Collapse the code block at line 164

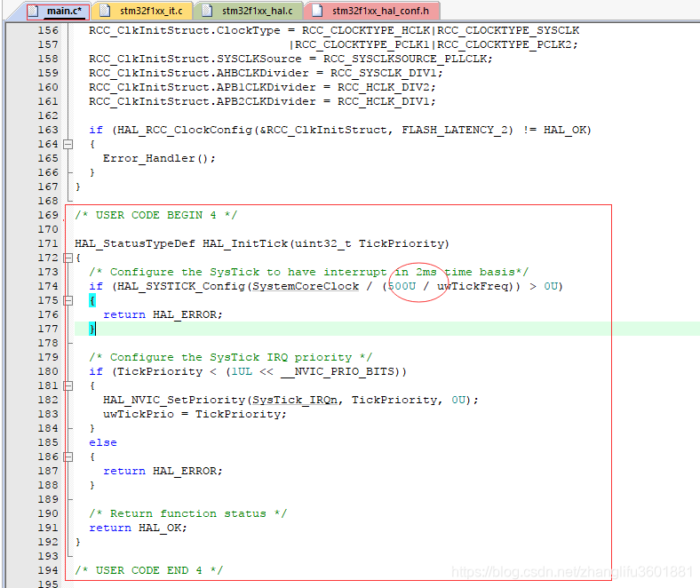point(68,144)
